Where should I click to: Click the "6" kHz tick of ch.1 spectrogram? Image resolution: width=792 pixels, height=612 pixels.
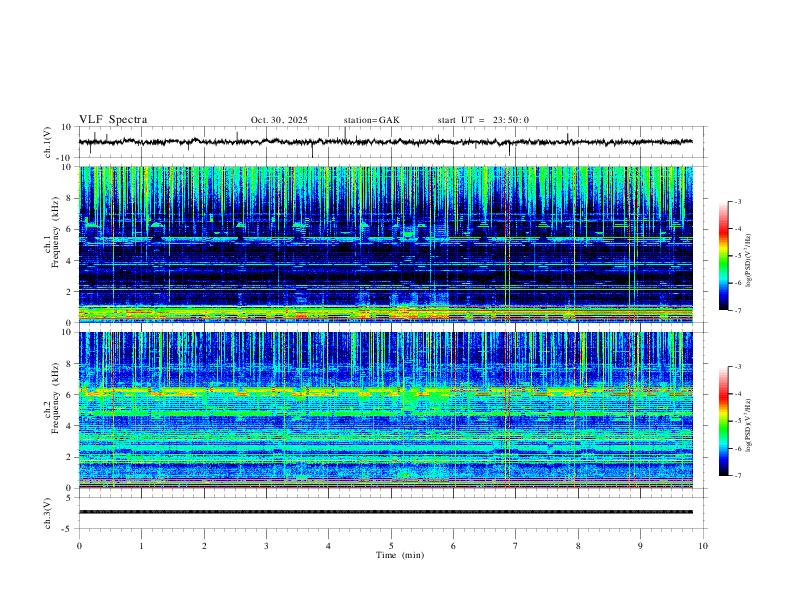(69, 229)
